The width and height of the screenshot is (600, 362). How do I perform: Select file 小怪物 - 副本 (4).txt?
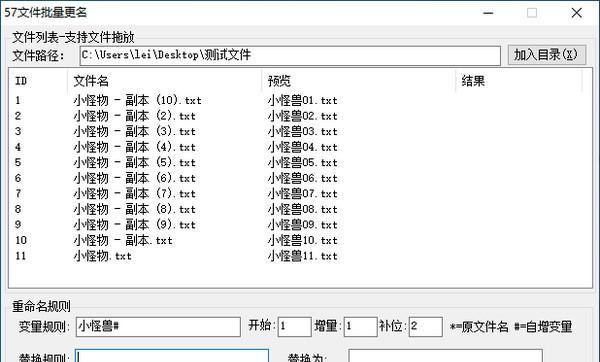click(x=134, y=147)
